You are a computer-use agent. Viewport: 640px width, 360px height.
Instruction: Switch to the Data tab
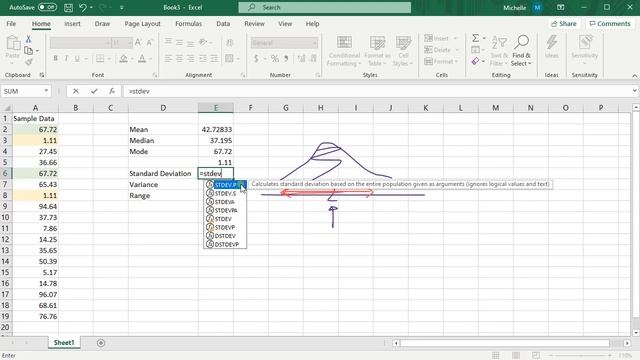[x=223, y=24]
